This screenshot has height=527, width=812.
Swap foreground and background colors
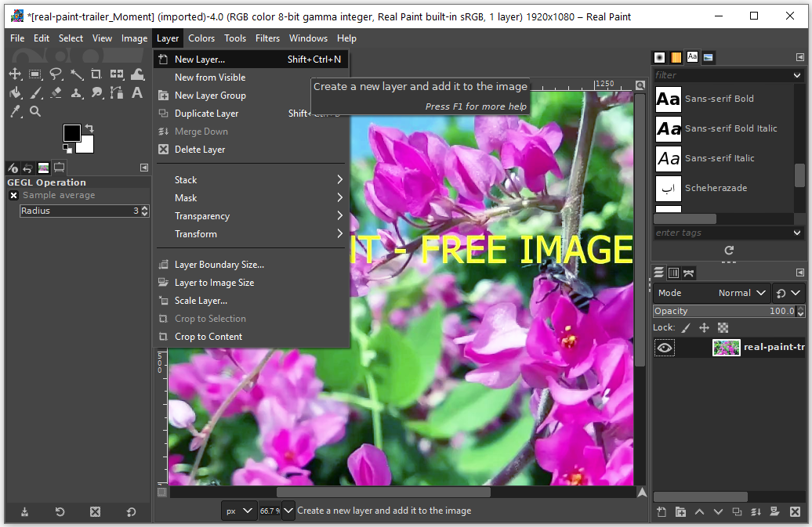[x=89, y=127]
